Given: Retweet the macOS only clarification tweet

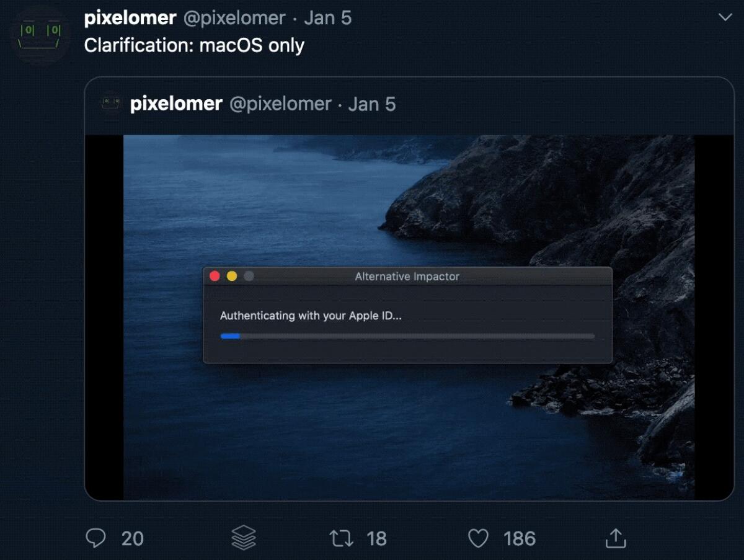Looking at the screenshot, I should tap(341, 538).
